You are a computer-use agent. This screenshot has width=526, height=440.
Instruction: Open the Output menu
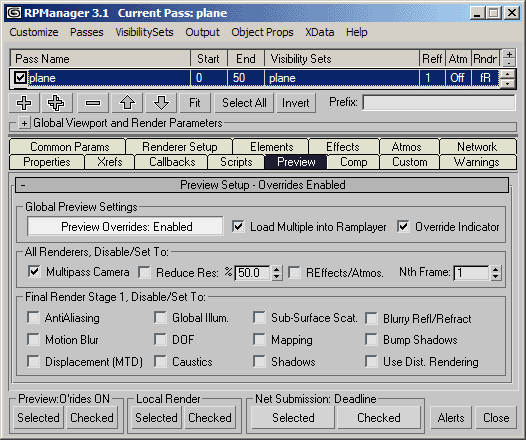[202, 32]
